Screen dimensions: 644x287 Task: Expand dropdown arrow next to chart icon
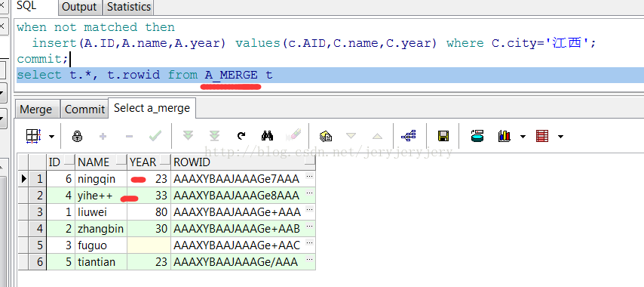point(523,137)
